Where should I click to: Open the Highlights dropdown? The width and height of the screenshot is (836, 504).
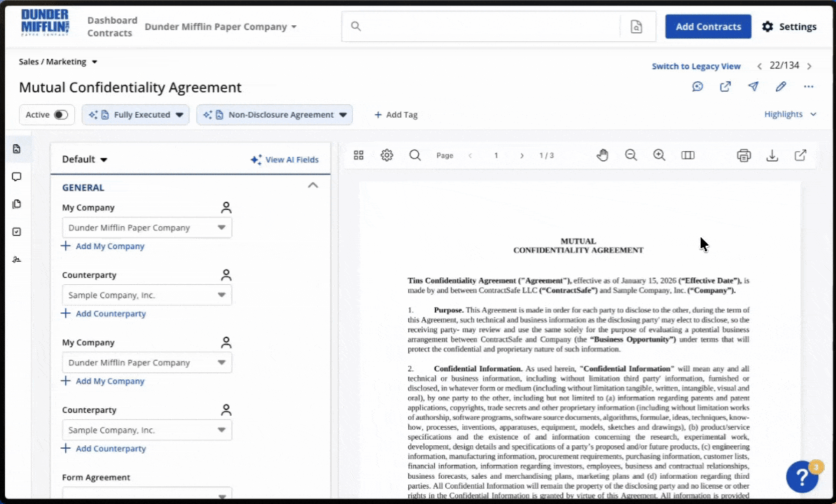tap(790, 114)
